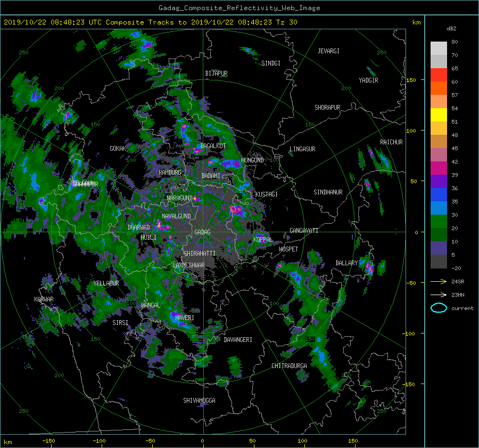Click the storm cell east of Dharwad
Screen dimensions: 479x448
(x=161, y=226)
